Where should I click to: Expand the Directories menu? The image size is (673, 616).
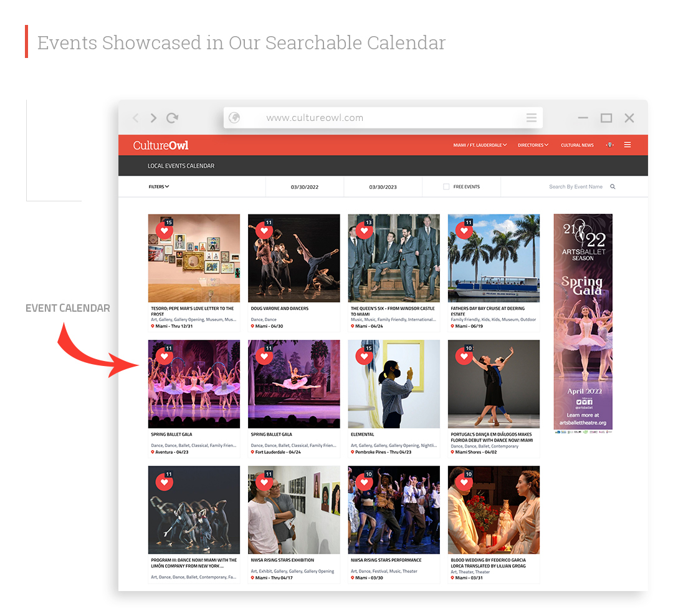click(533, 145)
